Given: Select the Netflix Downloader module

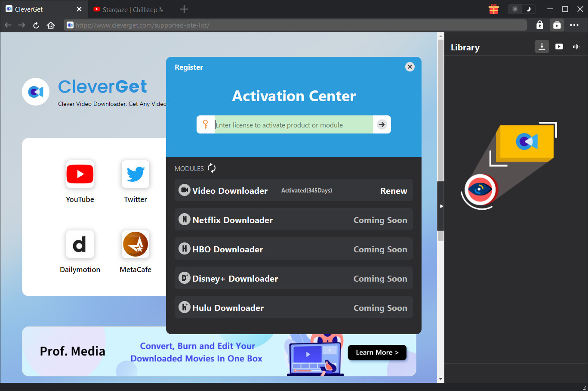Looking at the screenshot, I should tap(294, 219).
